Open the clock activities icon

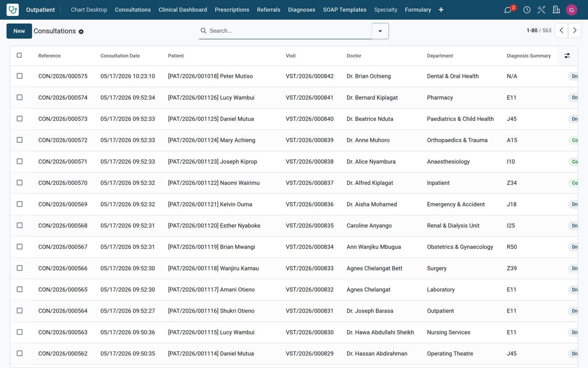tap(527, 10)
